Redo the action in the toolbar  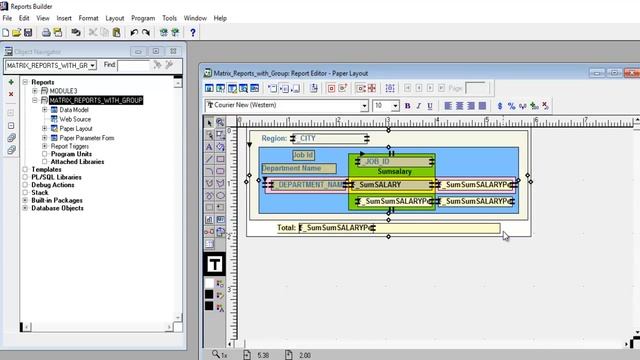146,33
